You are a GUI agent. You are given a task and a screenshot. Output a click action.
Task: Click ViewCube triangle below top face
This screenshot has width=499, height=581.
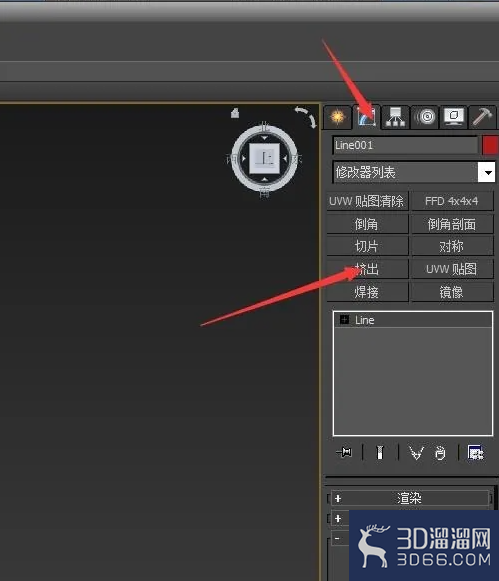coord(264,179)
